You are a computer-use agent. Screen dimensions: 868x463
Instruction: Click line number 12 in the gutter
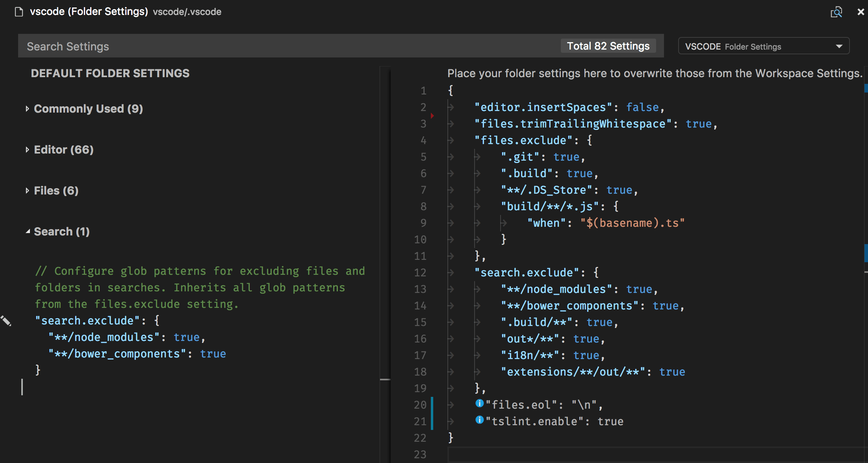[x=420, y=272]
